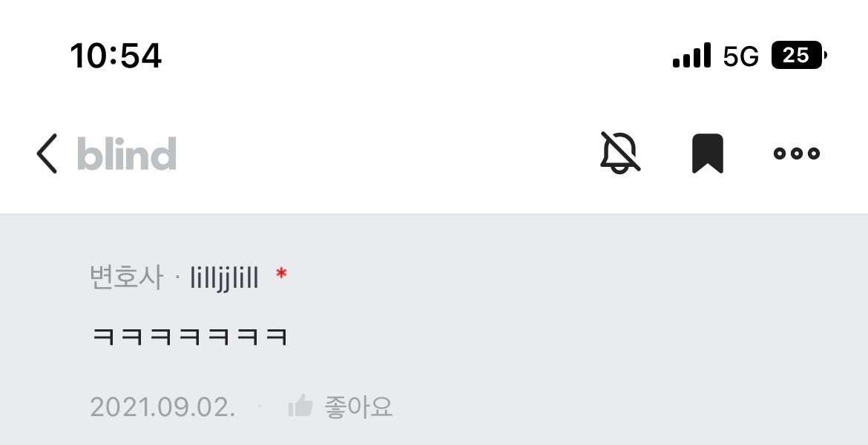Tap the cellular signal bars icon

691,56
